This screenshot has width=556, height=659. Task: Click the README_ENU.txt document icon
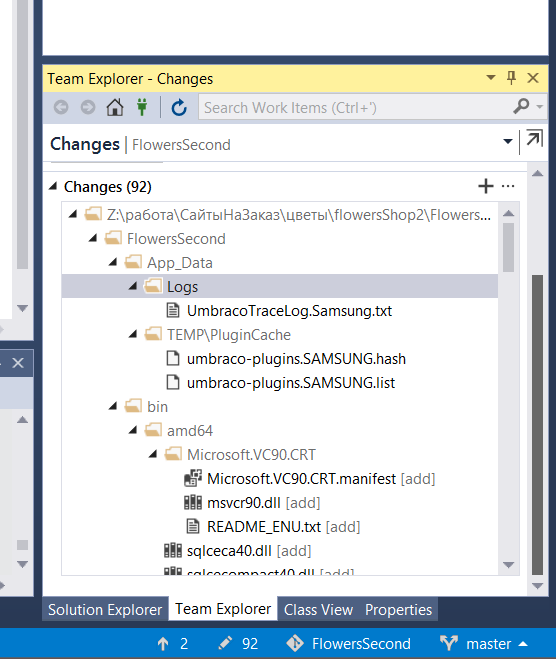point(193,526)
